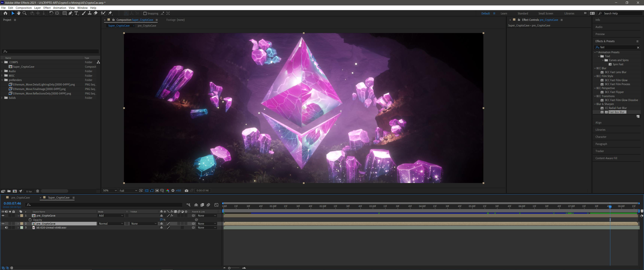
Task: Select the Hand tool
Action: tap(19, 13)
